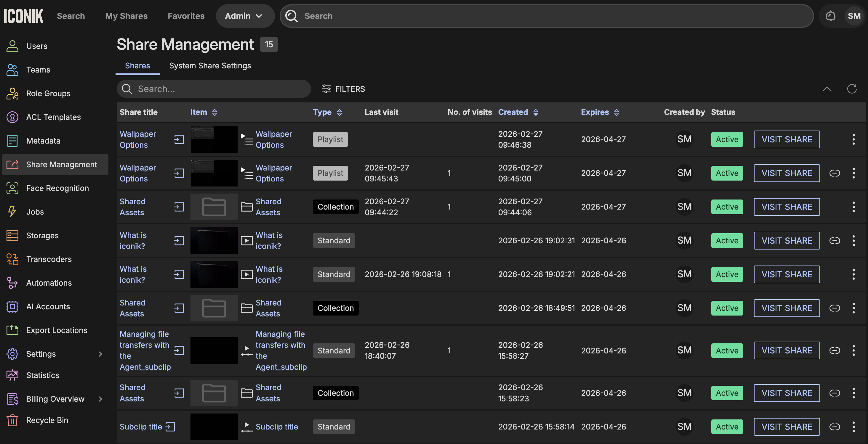Screen dimensions: 868x444
Task: Expand the Billing Overview submenu
Action: click(100, 399)
